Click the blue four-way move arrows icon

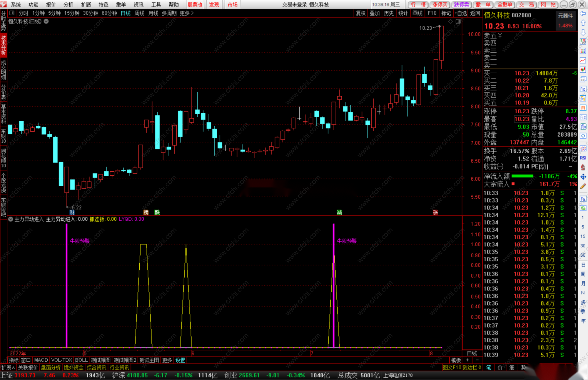[583, 177]
